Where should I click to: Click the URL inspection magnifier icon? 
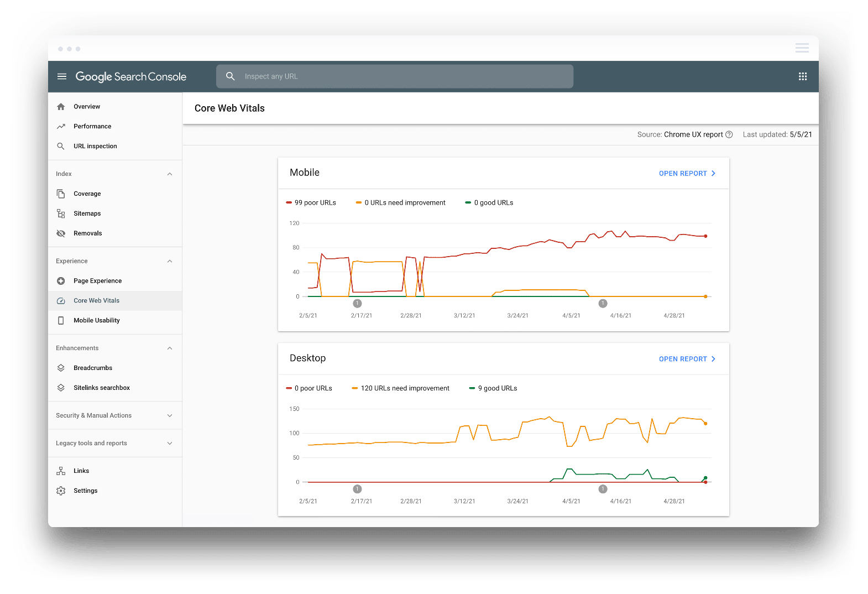click(61, 147)
